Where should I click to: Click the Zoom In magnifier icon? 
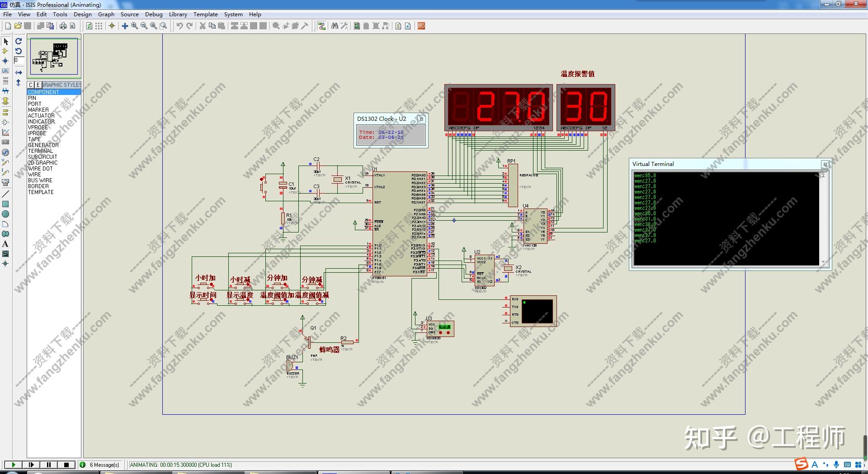click(134, 26)
